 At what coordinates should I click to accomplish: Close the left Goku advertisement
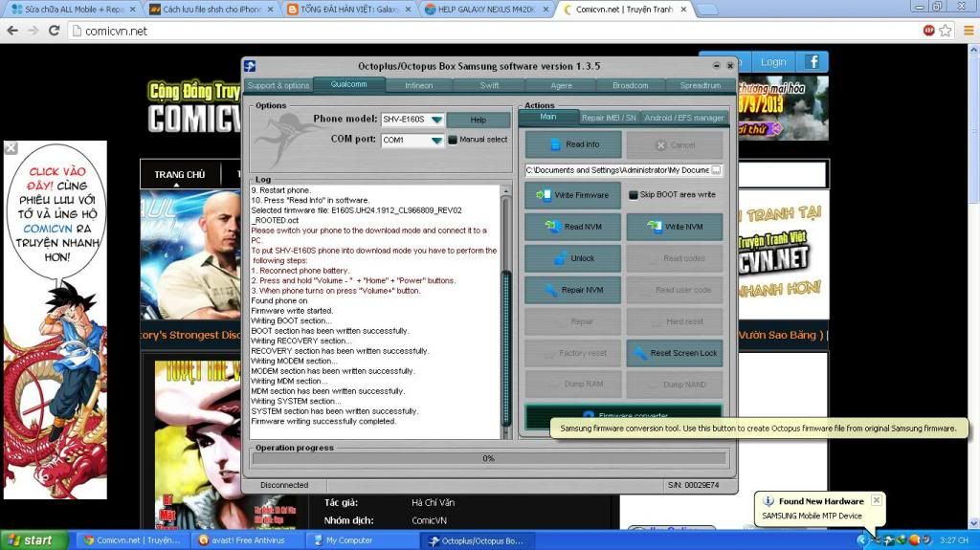pos(11,148)
